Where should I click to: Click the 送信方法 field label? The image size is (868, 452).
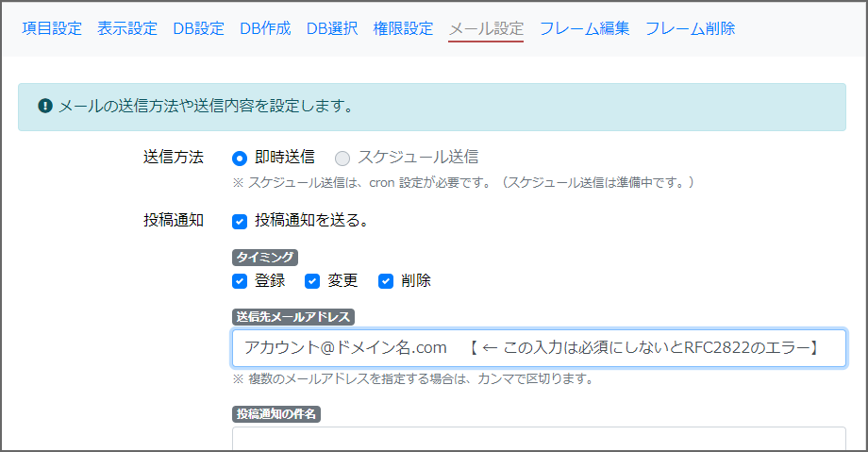coord(174,158)
